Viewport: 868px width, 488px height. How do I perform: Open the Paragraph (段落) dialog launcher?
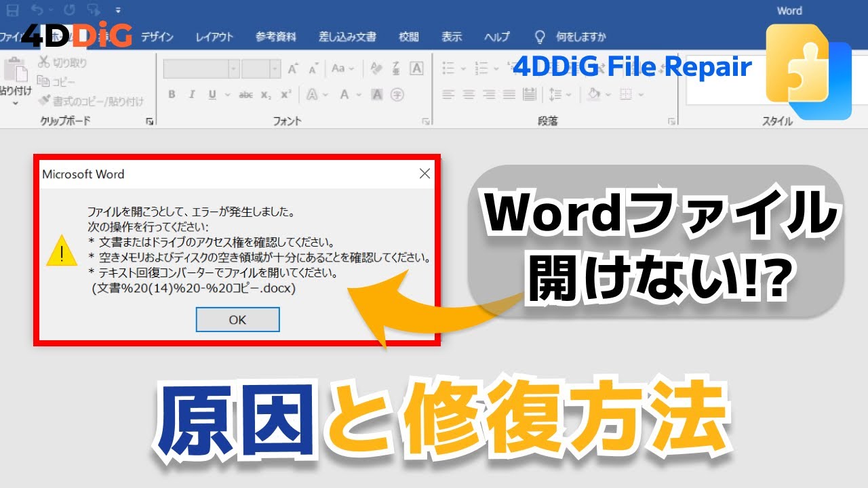(x=671, y=122)
